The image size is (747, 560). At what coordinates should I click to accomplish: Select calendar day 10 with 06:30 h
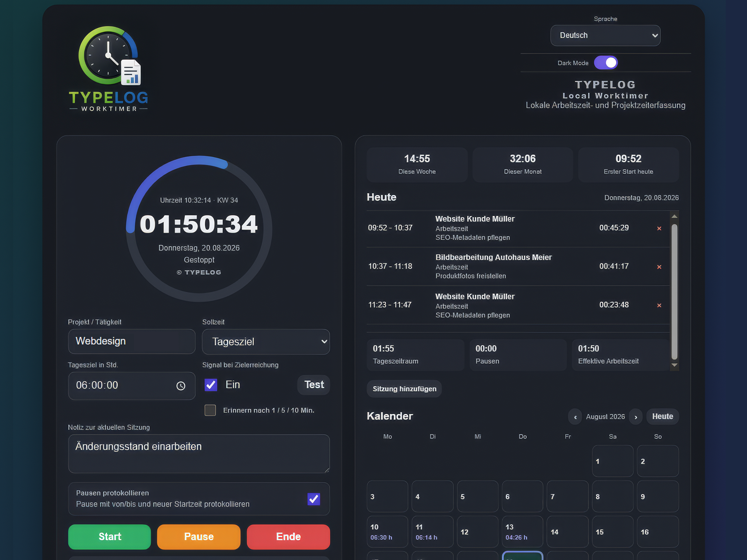[x=387, y=532]
